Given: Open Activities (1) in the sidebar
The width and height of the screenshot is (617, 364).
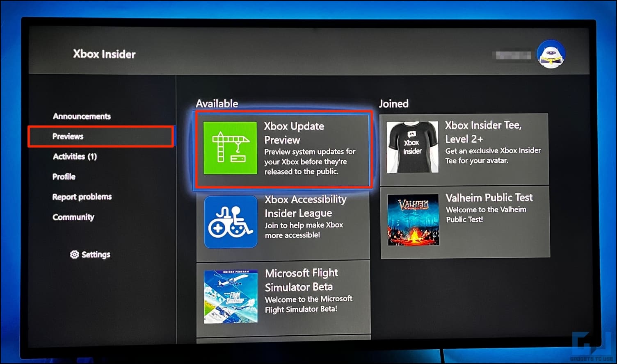Looking at the screenshot, I should point(75,157).
